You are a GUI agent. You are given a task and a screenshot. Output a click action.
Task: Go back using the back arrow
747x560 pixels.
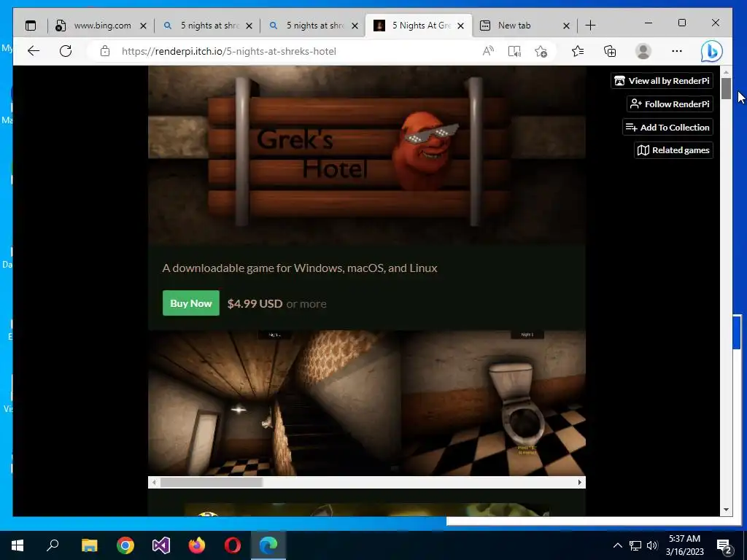click(34, 51)
